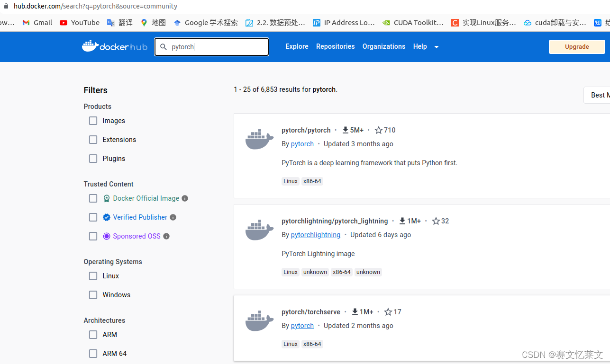Click the '1 - 25 of 6,853 results' text
The height and width of the screenshot is (364, 610).
[285, 89]
